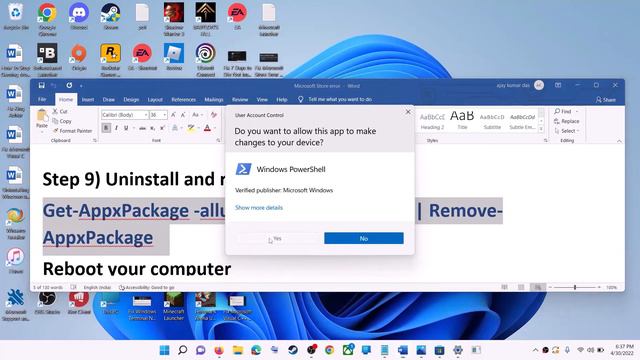Open the Review ribbon tab

click(240, 100)
